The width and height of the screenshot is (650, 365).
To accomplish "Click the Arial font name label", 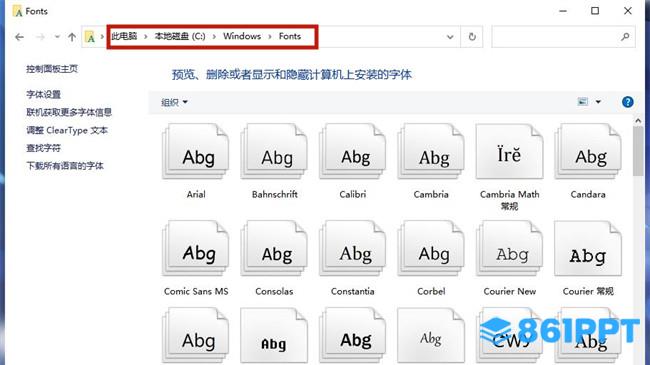I will [x=196, y=194].
